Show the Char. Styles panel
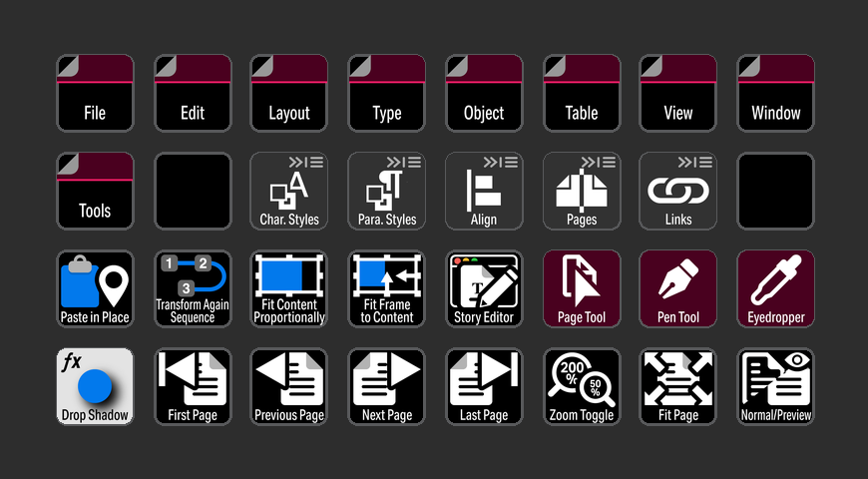The width and height of the screenshot is (868, 479). tap(289, 191)
